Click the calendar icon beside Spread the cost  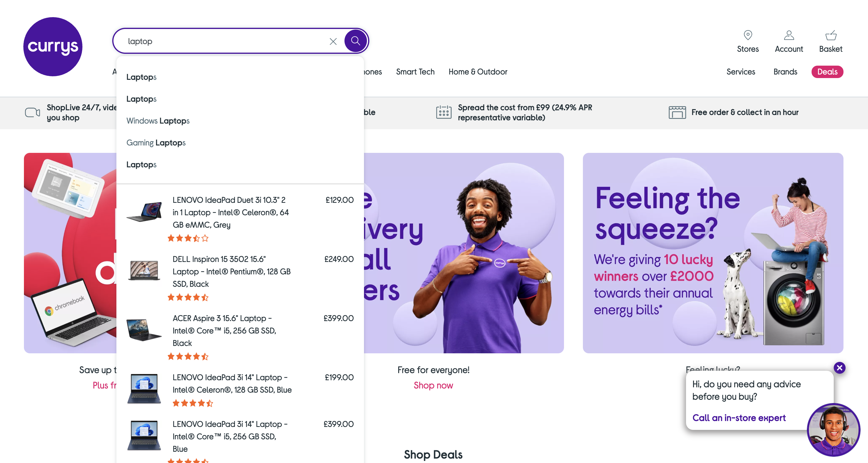[443, 112]
